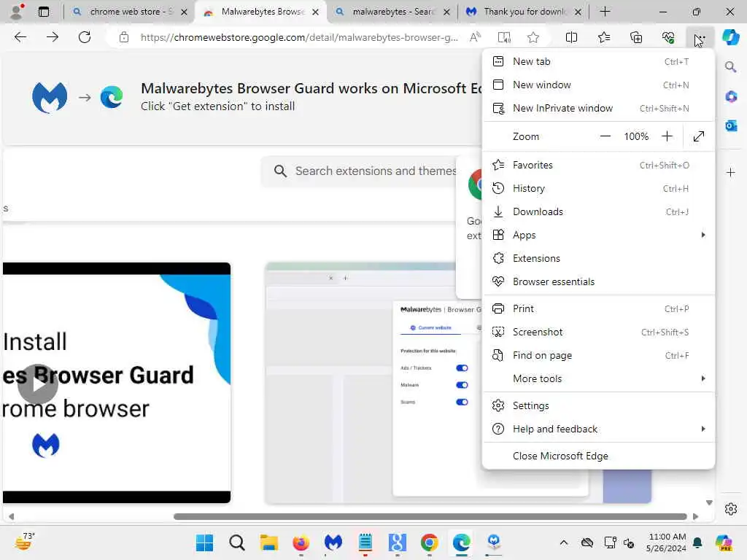The image size is (747, 560).
Task: Add page to favorites star icon
Action: point(533,37)
